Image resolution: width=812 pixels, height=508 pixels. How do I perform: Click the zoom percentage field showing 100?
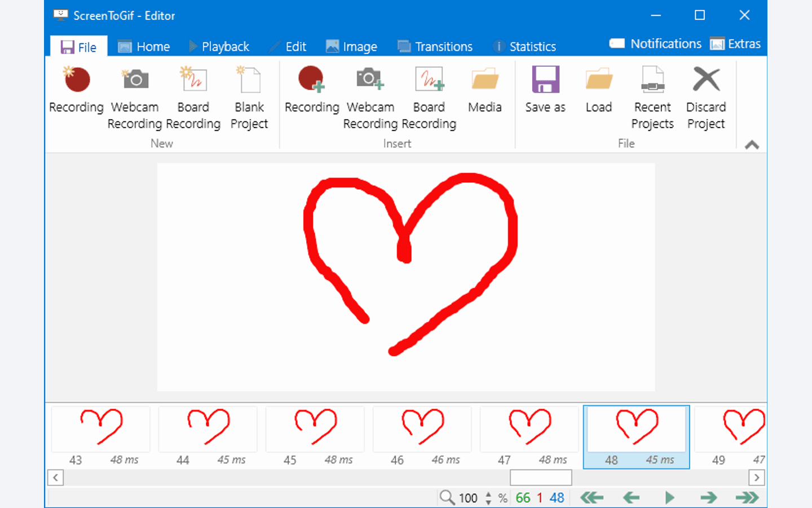pos(468,498)
